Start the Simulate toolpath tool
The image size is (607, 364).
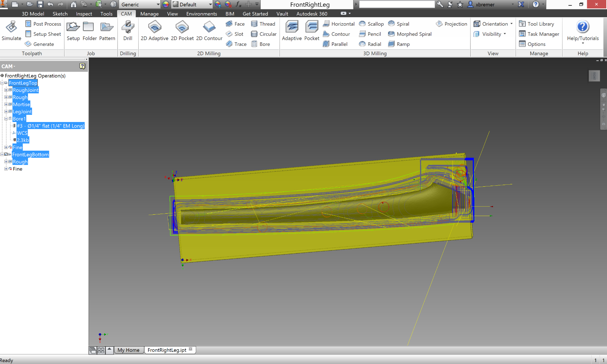[11, 31]
